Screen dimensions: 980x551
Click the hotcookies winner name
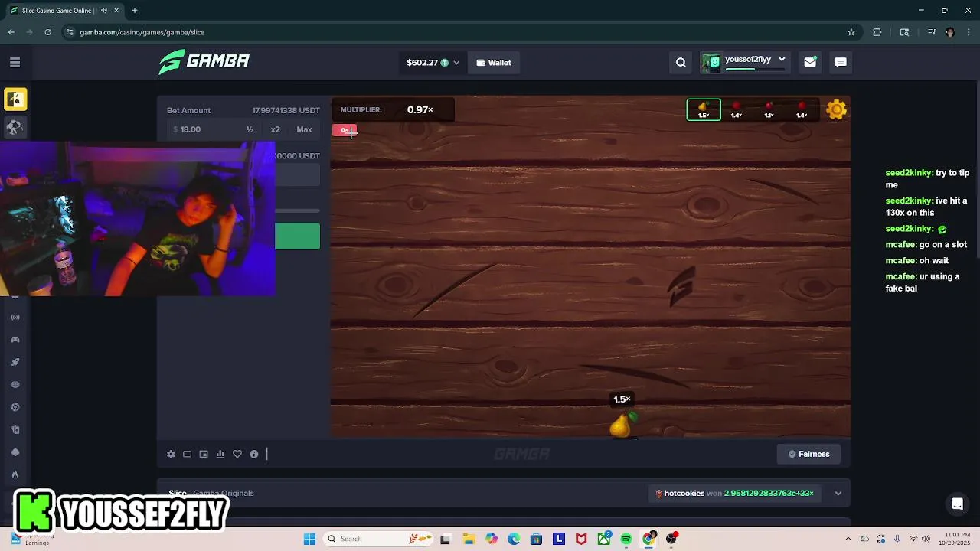click(684, 494)
